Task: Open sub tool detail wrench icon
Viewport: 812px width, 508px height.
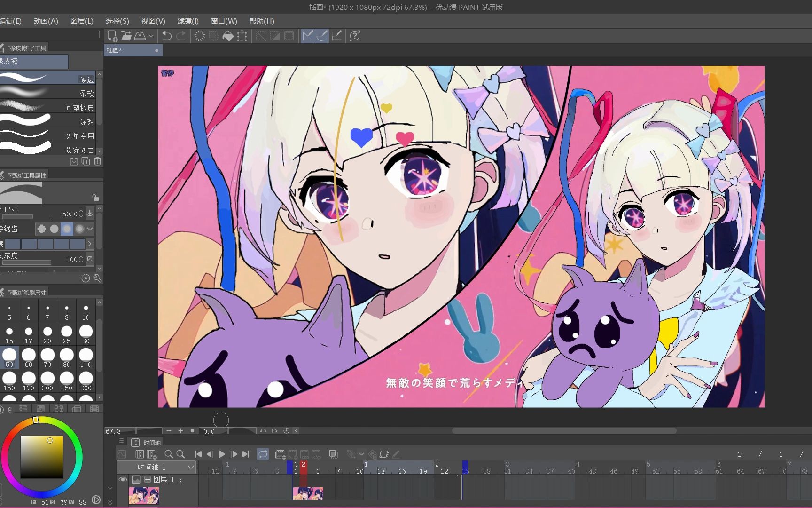Action: [97, 278]
